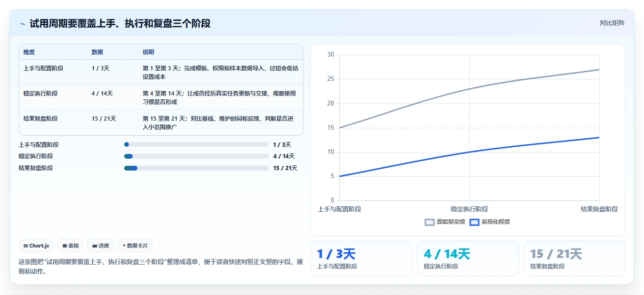Click chart x-axis label 上手与配置阶段
This screenshot has width=644, height=295.
coord(339,209)
